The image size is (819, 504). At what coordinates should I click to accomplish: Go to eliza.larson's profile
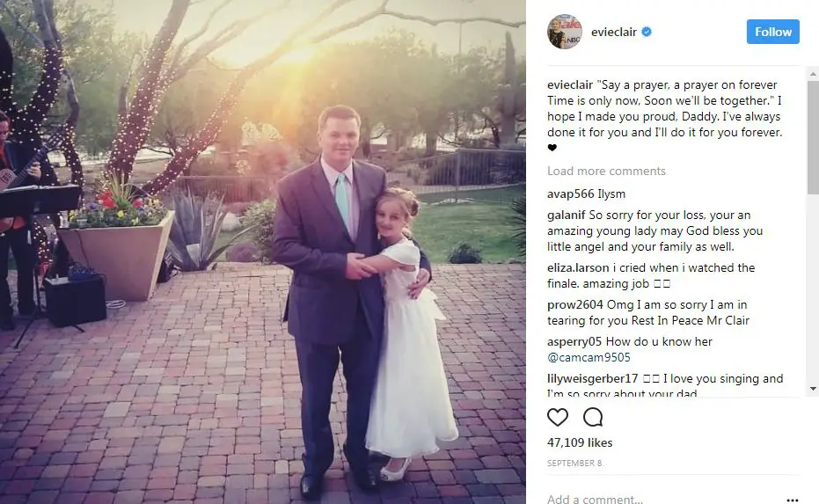pos(578,268)
